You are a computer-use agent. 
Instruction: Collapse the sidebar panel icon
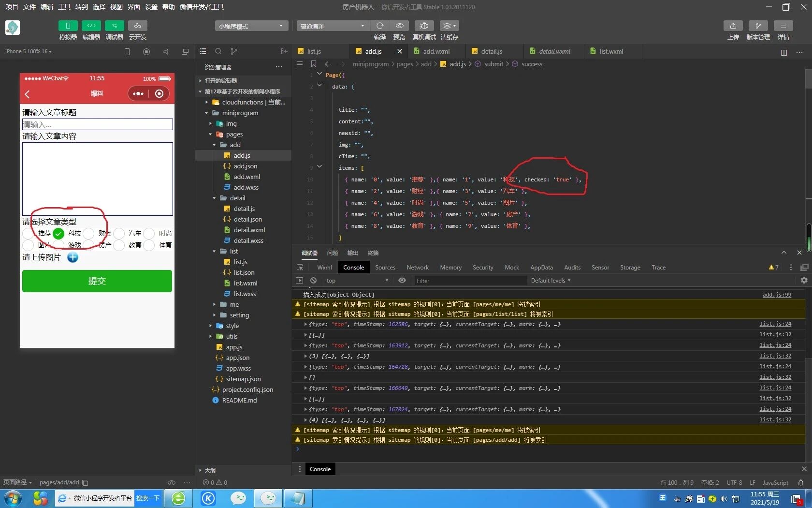[x=284, y=51]
